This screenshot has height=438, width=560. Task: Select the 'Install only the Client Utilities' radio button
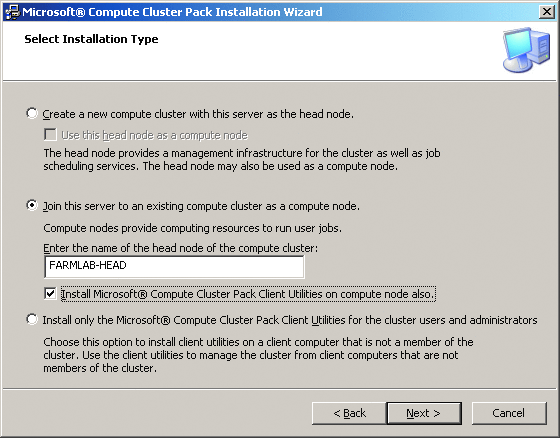click(32, 319)
